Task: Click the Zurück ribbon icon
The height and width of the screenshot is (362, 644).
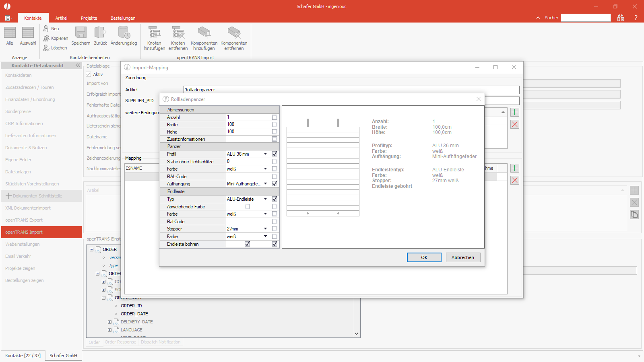Action: pos(101,33)
